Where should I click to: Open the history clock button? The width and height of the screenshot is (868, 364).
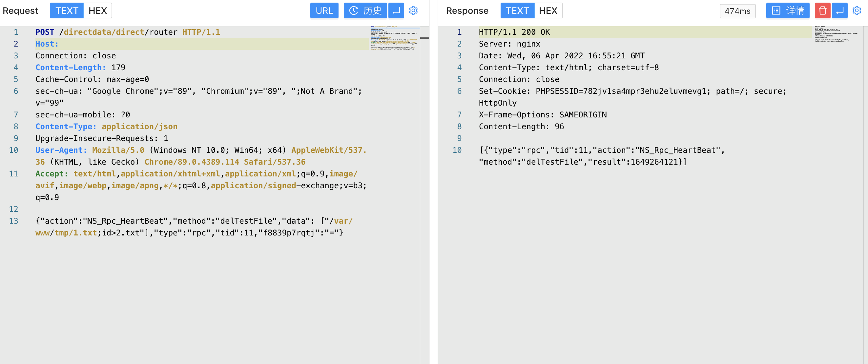click(365, 10)
